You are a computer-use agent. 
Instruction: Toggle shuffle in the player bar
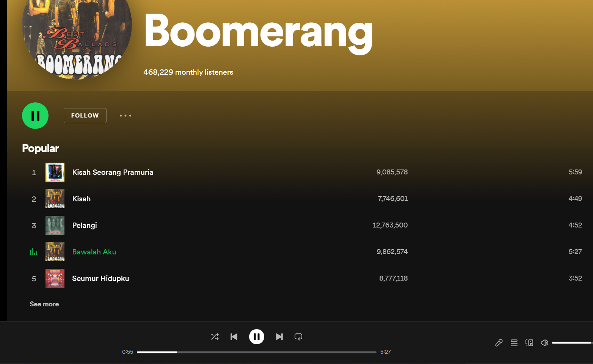tap(215, 337)
